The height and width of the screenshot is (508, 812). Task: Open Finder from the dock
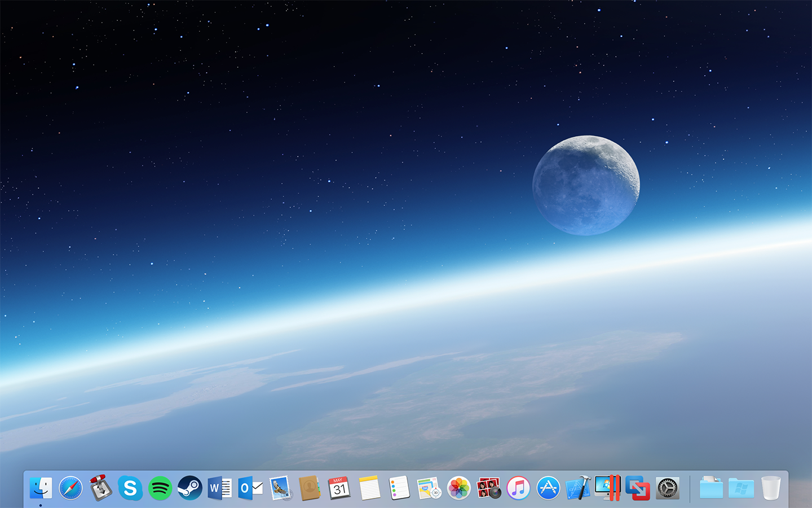(x=41, y=488)
